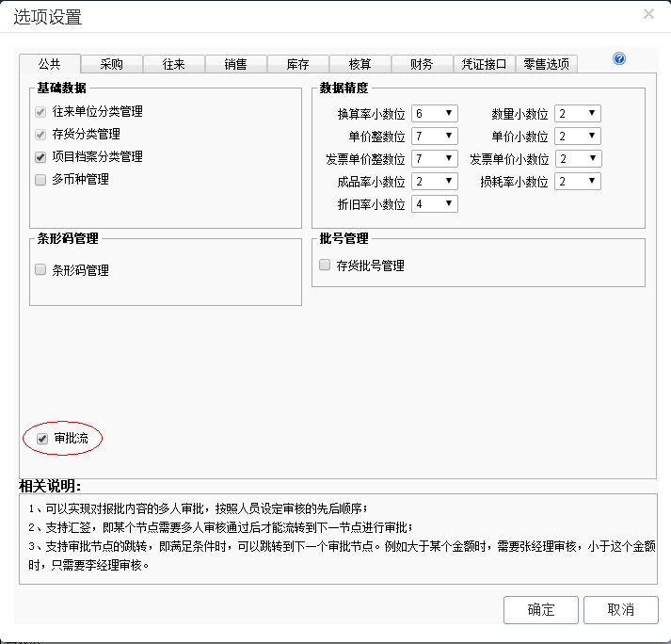Expand the 数量小数位 dropdown
This screenshot has width=671, height=644.
pos(577,114)
